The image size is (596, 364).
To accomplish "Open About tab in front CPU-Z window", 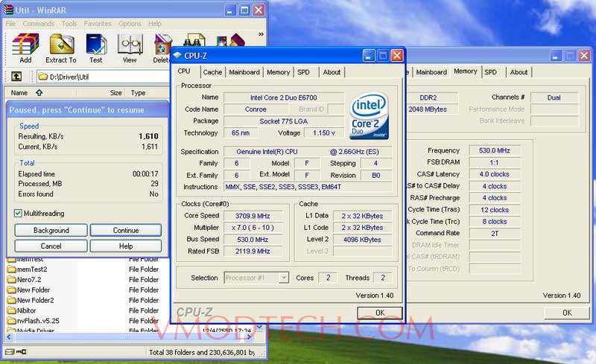I will coord(332,71).
